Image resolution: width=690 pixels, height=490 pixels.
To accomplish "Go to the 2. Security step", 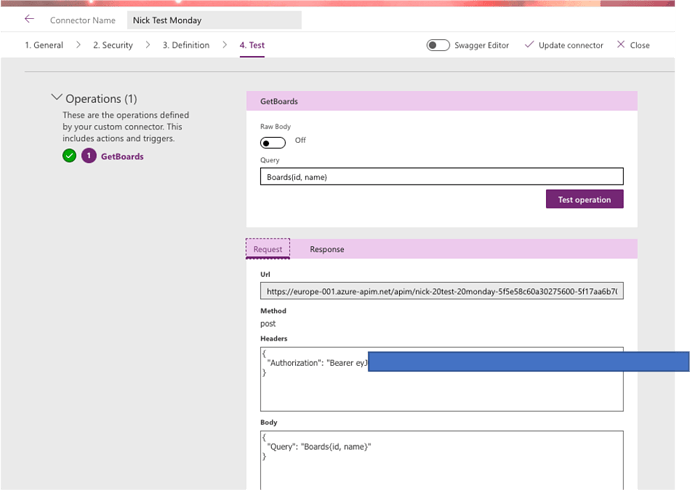I will coord(113,45).
